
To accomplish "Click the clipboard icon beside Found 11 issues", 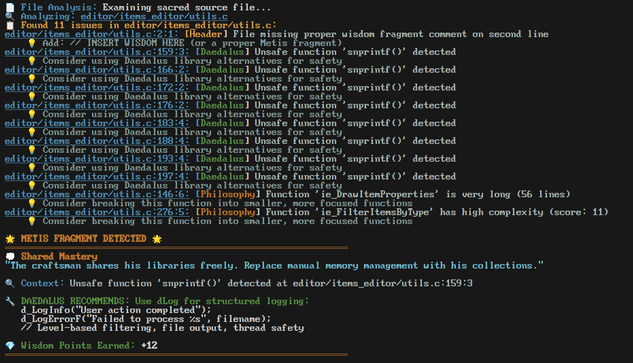I will point(10,25).
